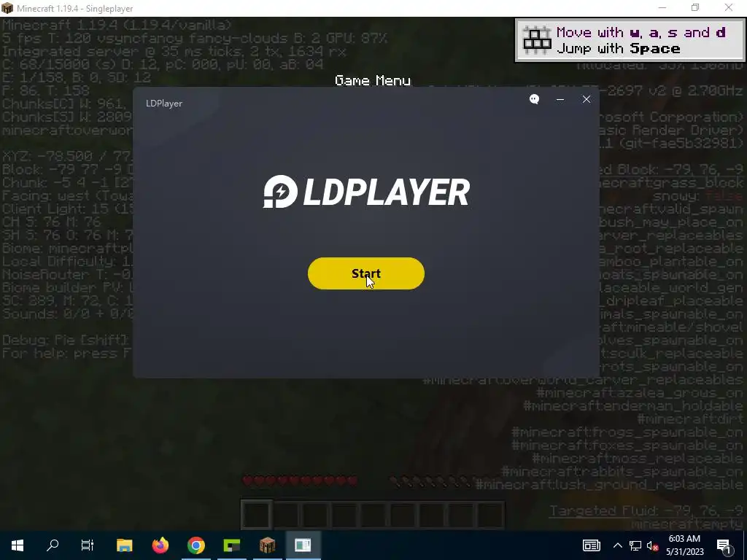Open the green launcher app in taskbar

pos(231,545)
